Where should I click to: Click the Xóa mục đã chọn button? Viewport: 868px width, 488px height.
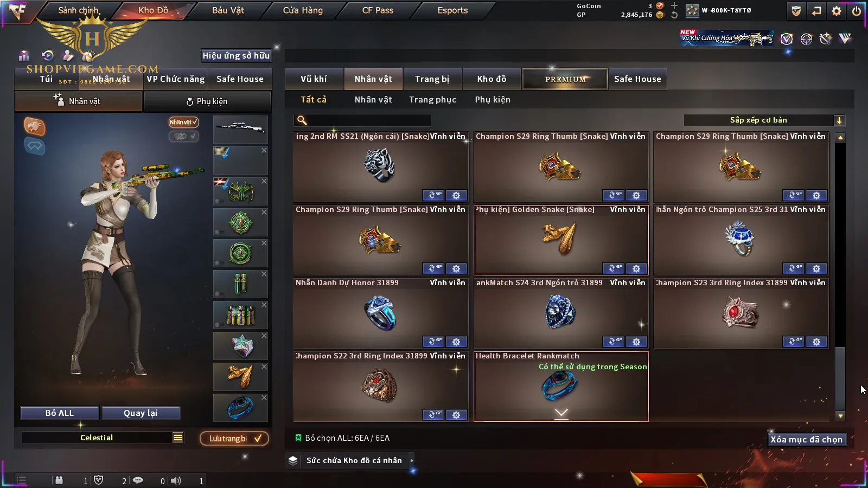[x=807, y=440]
